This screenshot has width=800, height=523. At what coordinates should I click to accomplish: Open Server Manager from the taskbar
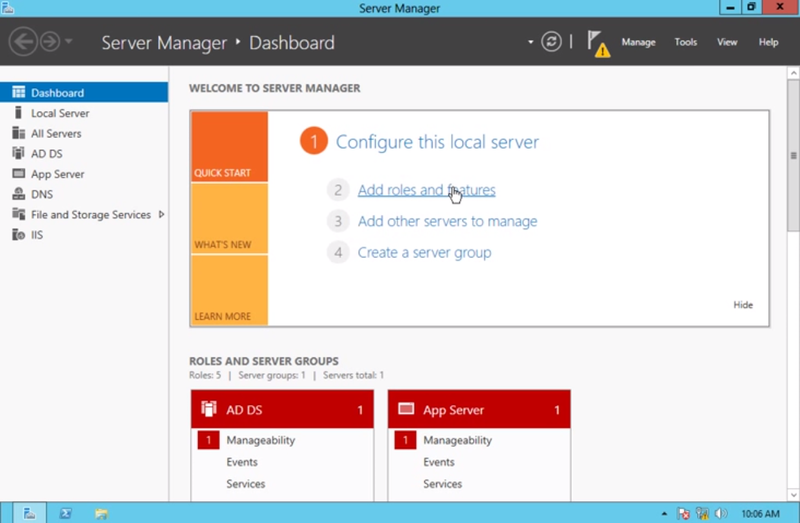pos(30,513)
